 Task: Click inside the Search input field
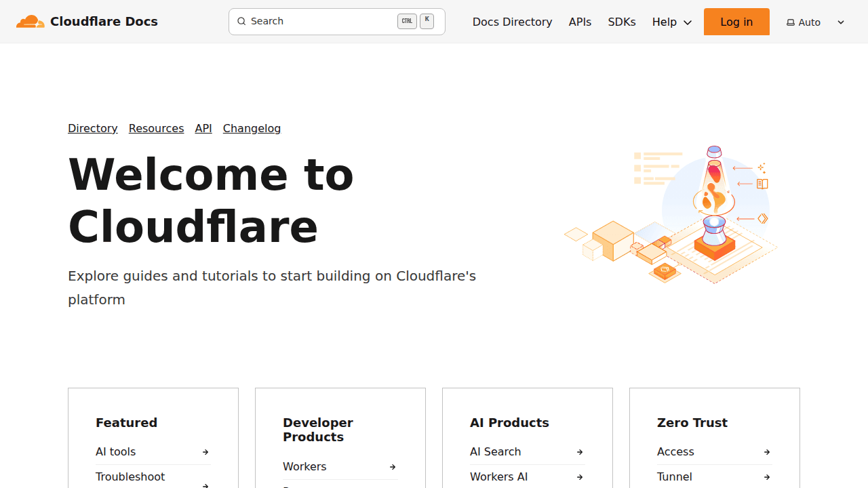(x=319, y=21)
